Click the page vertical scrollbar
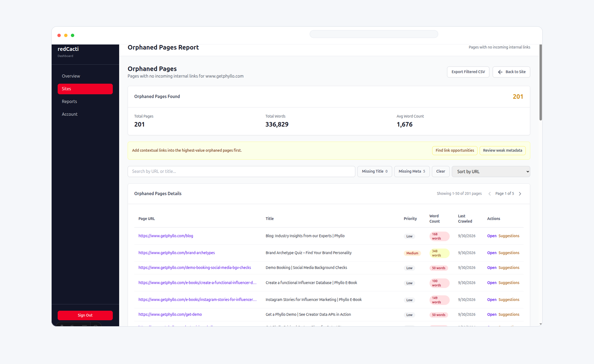This screenshot has width=594, height=364. click(541, 83)
